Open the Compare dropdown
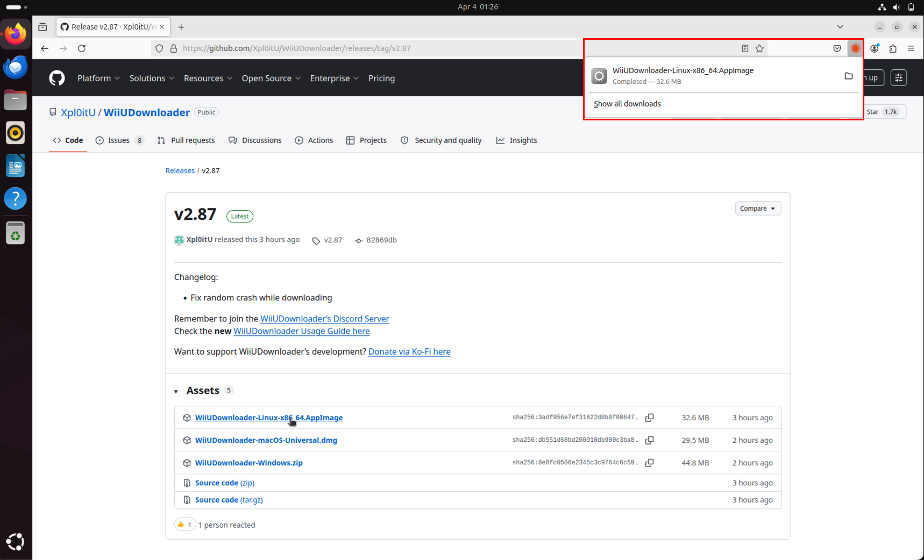The image size is (924, 560). pos(758,208)
